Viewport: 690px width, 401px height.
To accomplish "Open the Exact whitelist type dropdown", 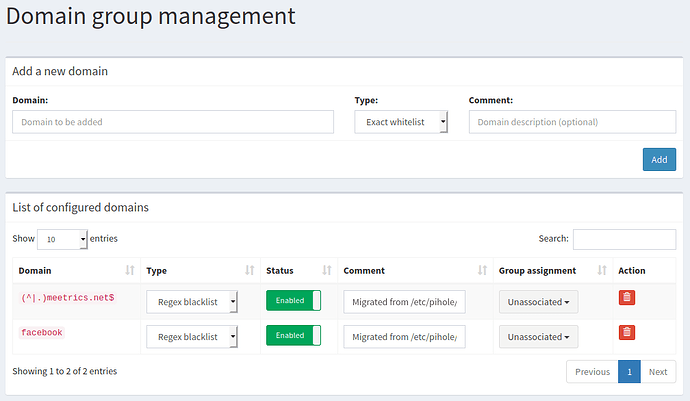I will pyautogui.click(x=401, y=122).
